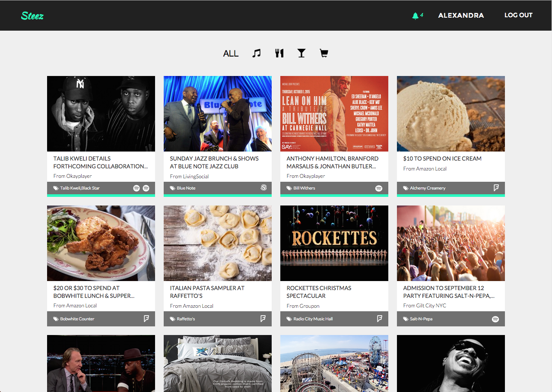Open pasta tortellini photo
552x392 pixels.
pyautogui.click(x=218, y=243)
